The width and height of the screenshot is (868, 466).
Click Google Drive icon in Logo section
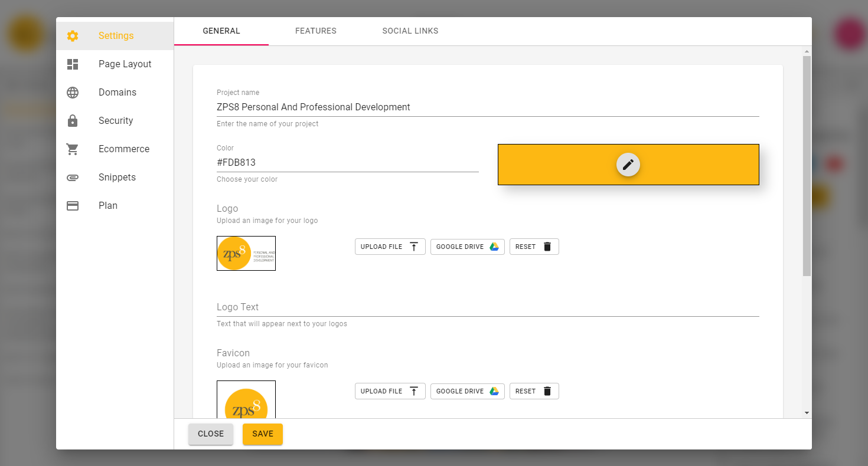tap(494, 247)
